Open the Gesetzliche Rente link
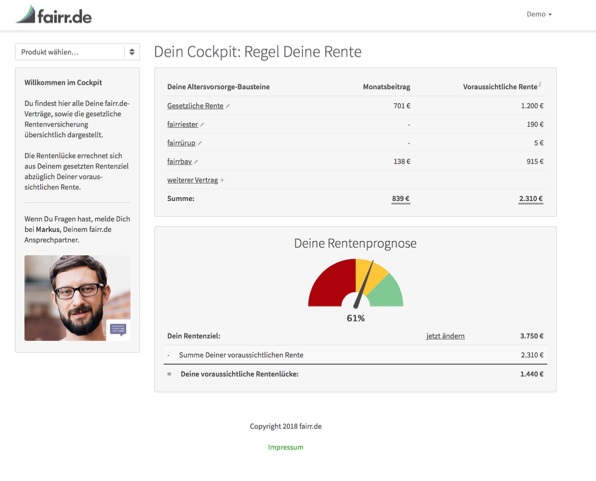596x481 pixels. [x=195, y=106]
